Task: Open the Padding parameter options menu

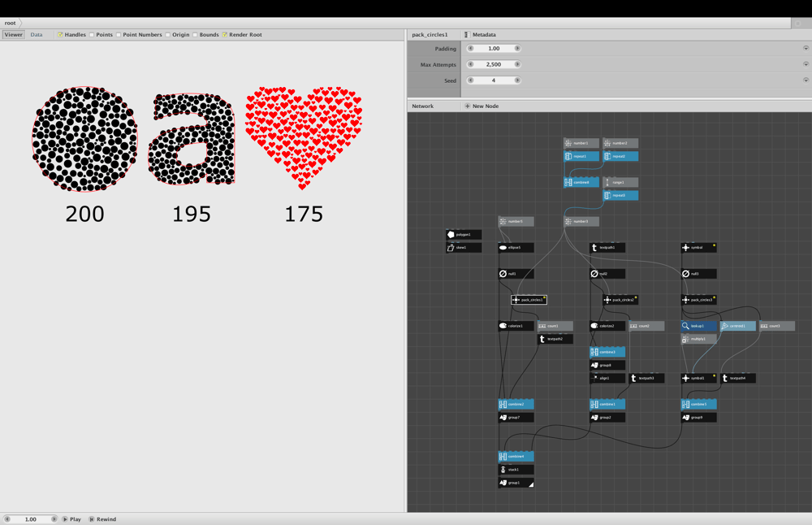Action: (806, 48)
